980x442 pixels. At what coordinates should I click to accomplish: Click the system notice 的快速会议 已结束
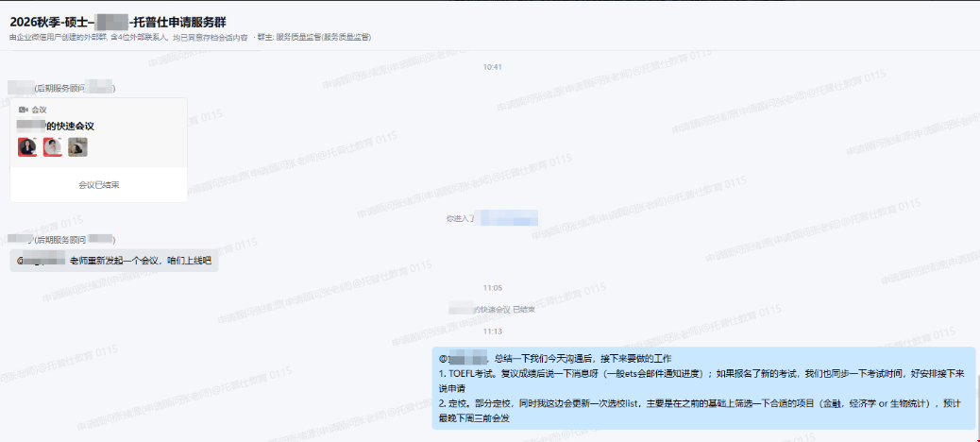click(x=492, y=309)
